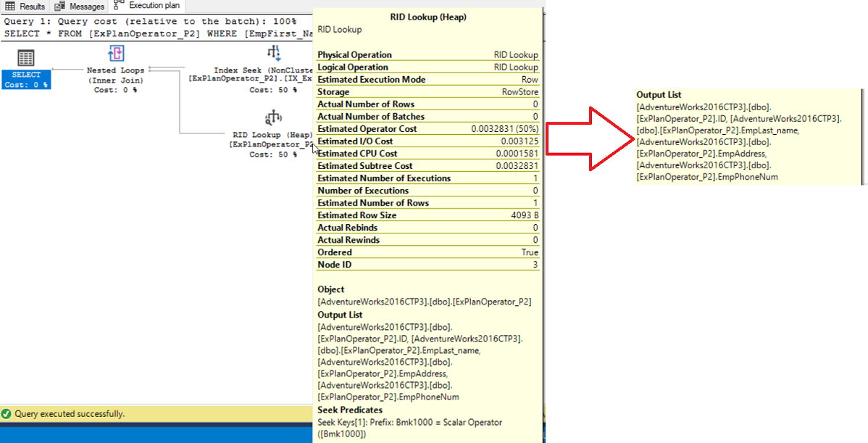Click the green success check icon
Viewport: 868px width, 443px height.
[6, 414]
